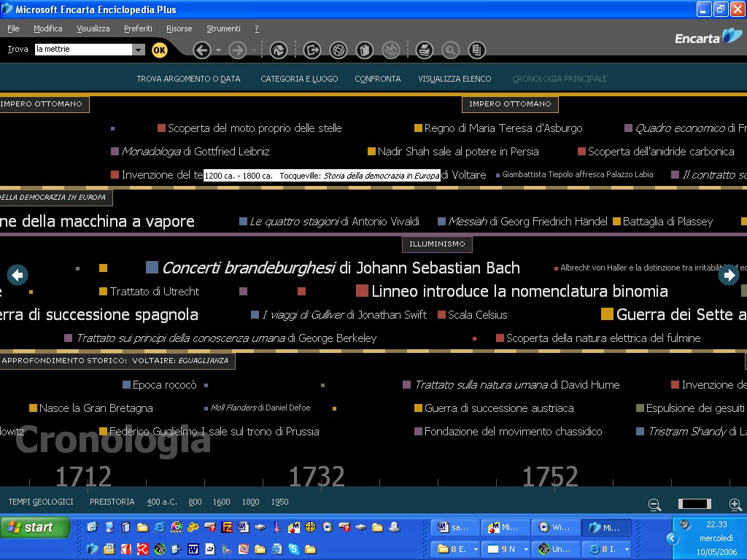This screenshot has height=560, width=747.
Task: Click the Trova search input field
Action: [83, 50]
